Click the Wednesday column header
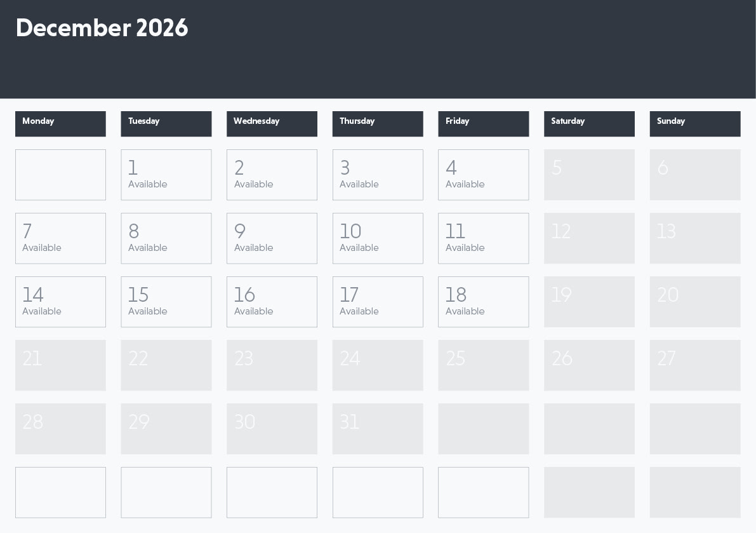This screenshot has height=533, width=756. (x=272, y=123)
